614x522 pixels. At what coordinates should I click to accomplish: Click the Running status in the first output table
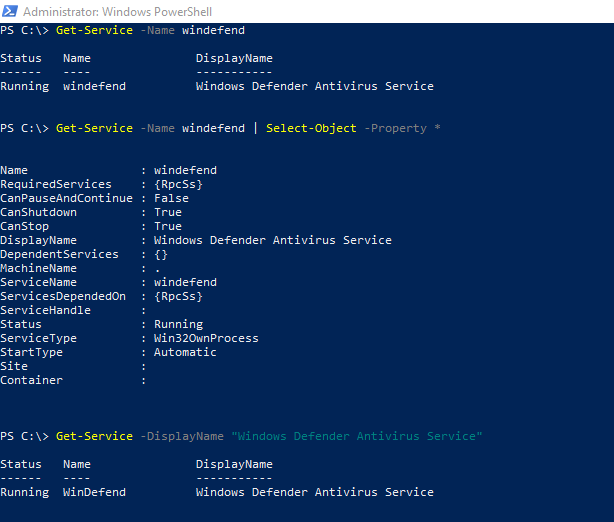click(x=24, y=86)
